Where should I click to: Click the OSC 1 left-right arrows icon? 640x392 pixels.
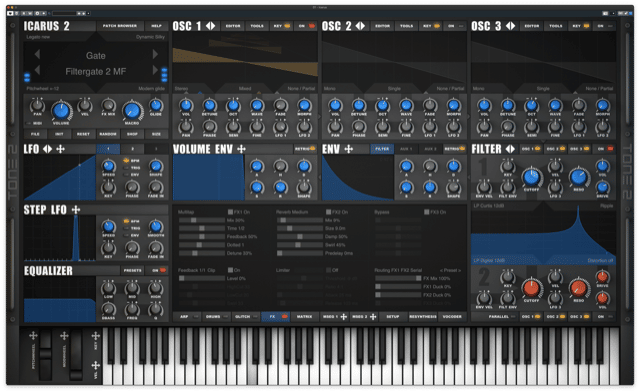(x=210, y=26)
